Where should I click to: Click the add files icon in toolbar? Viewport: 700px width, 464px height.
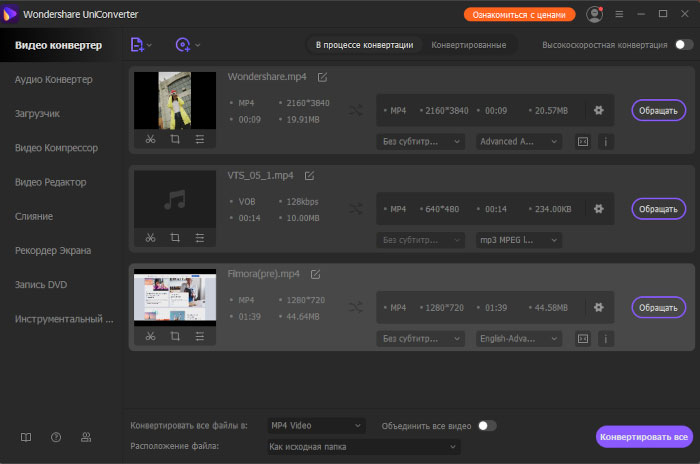pyautogui.click(x=138, y=45)
